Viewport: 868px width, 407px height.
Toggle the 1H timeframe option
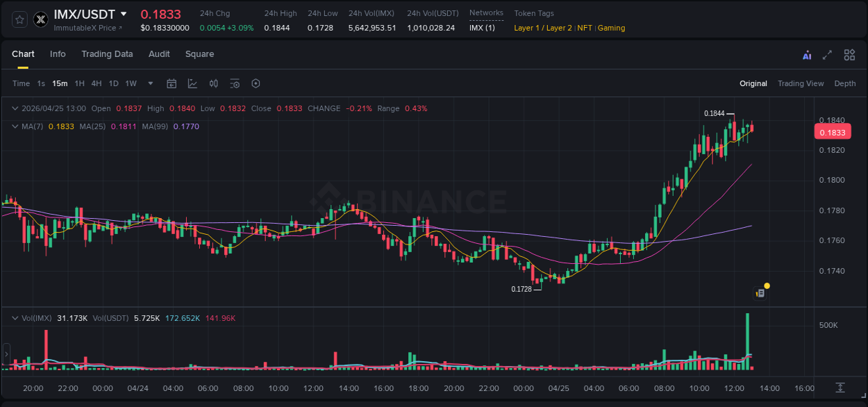[x=79, y=83]
